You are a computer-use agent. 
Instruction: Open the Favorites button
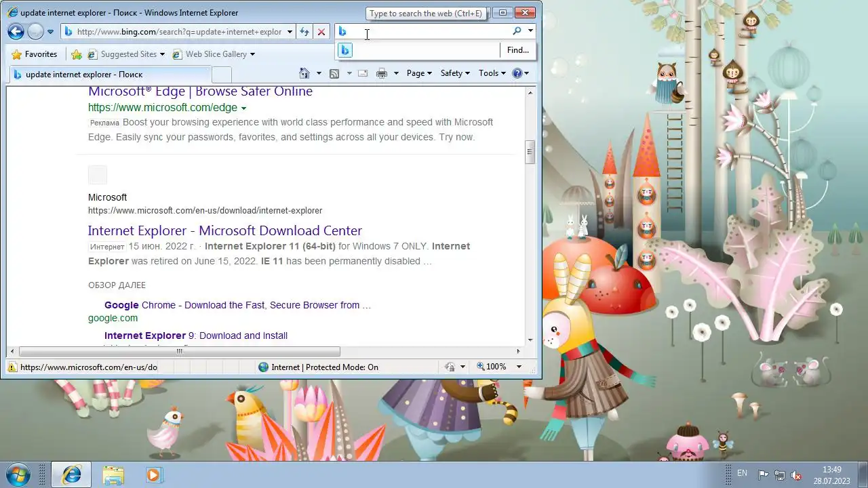coord(35,54)
